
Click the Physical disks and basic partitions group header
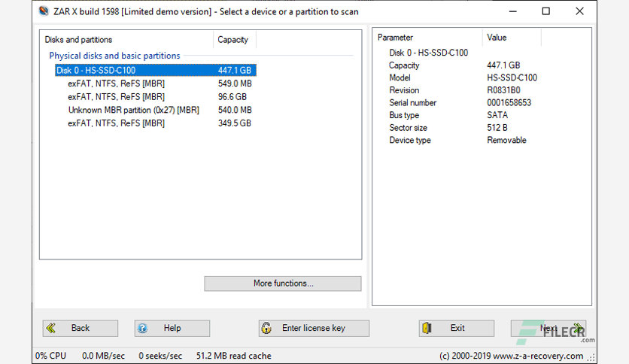tap(114, 56)
